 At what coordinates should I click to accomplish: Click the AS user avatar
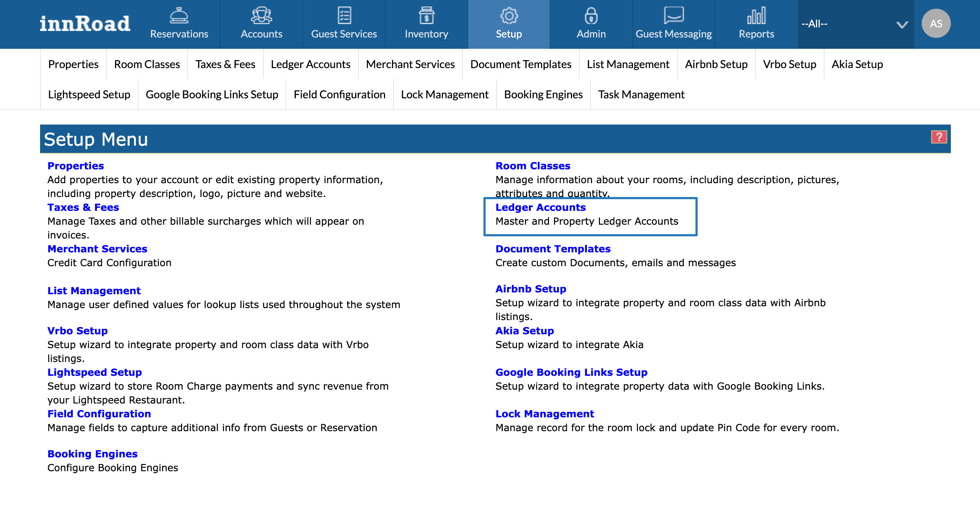click(936, 24)
